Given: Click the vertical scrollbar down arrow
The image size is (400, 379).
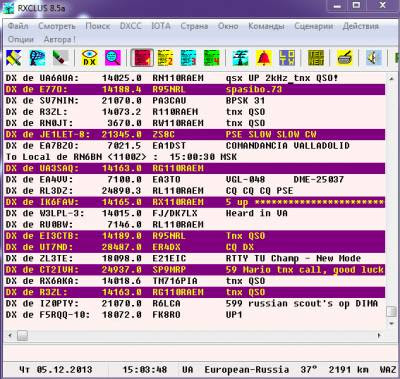Looking at the screenshot, I should coord(391,323).
